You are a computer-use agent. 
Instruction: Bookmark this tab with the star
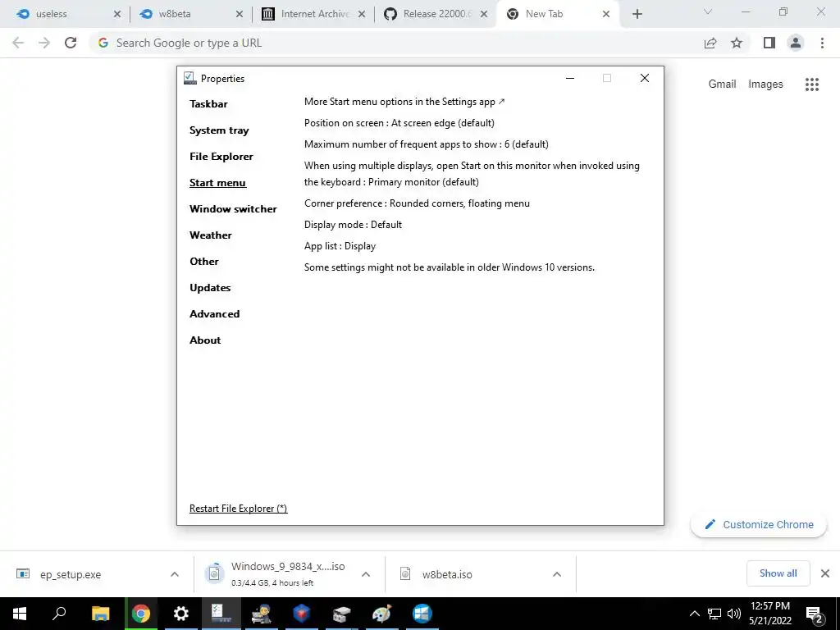pyautogui.click(x=737, y=43)
